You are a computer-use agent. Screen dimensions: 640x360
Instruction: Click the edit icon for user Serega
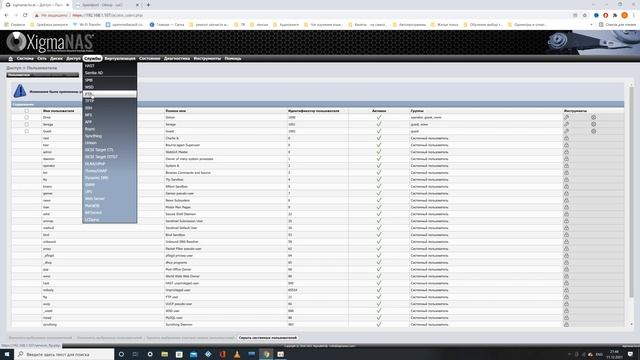point(567,124)
